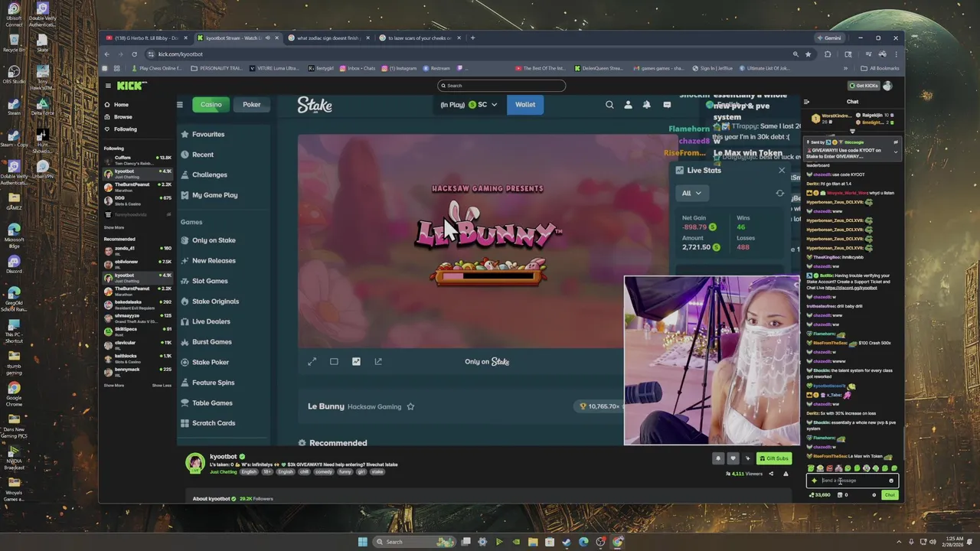Click the green Chat send button

pos(890,495)
